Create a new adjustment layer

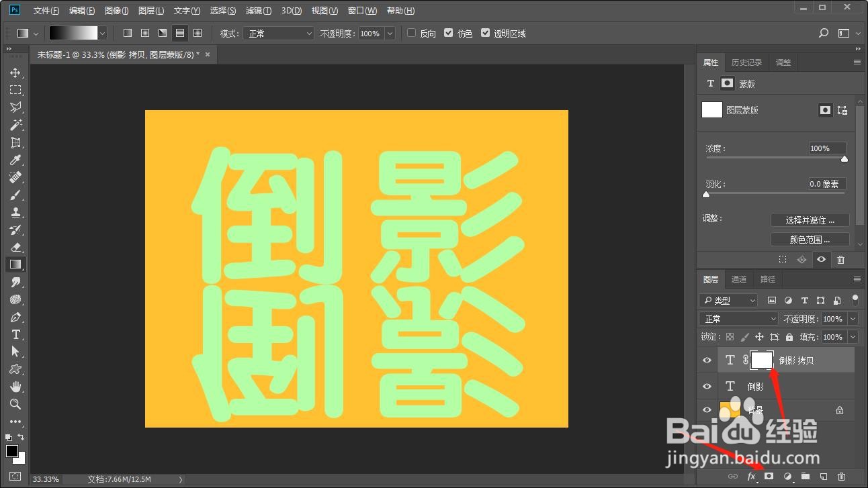click(787, 476)
